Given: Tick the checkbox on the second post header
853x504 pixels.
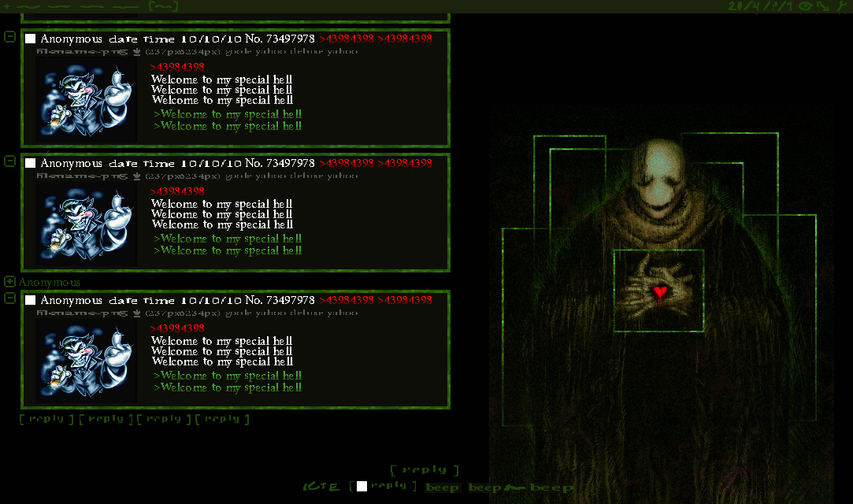Looking at the screenshot, I should 31,163.
